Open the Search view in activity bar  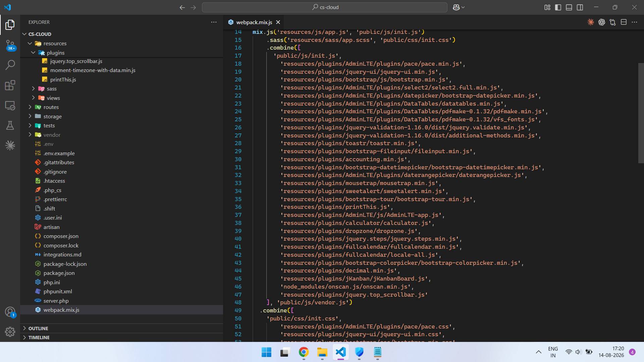pyautogui.click(x=10, y=65)
